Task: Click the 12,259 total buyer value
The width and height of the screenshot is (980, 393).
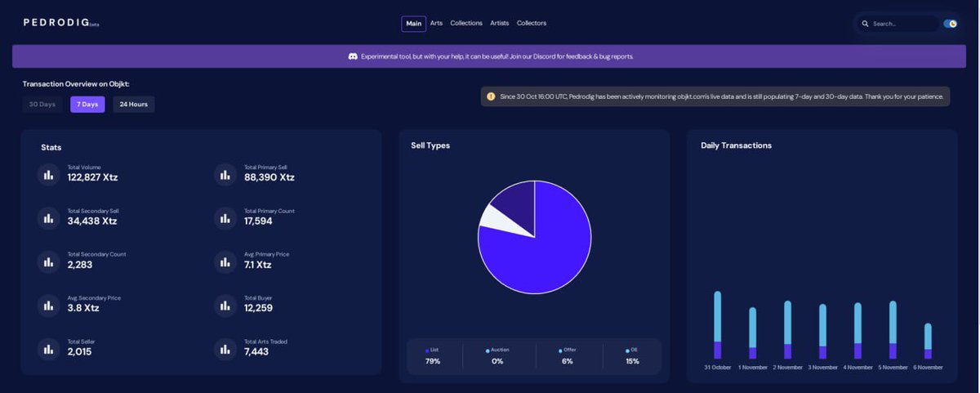Action: click(x=258, y=308)
